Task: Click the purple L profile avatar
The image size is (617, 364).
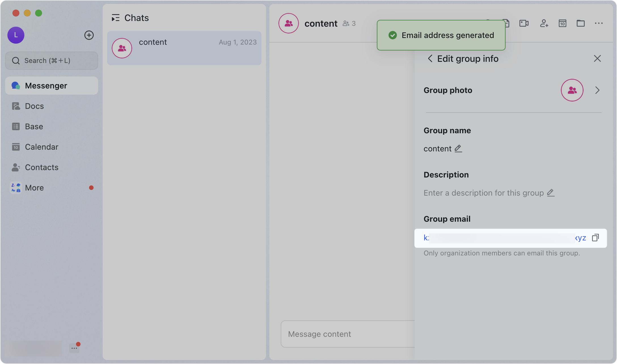Action: pyautogui.click(x=16, y=35)
